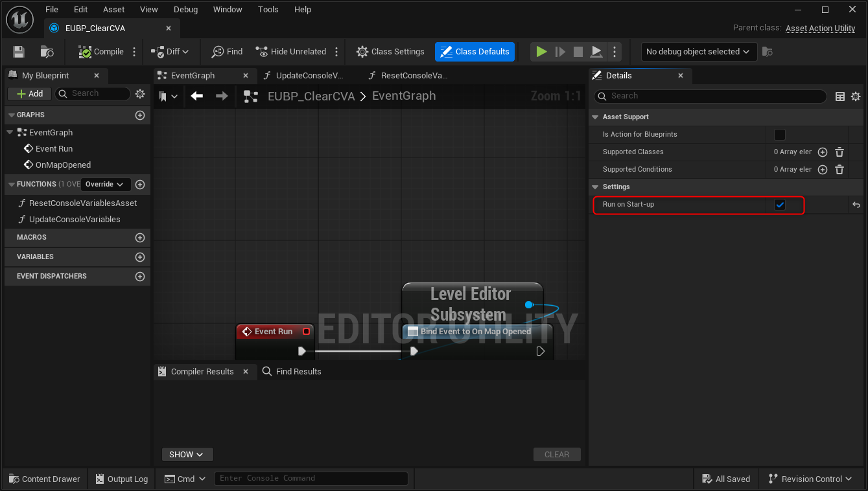Select Event Run in graph tree
The height and width of the screenshot is (491, 868).
point(54,148)
